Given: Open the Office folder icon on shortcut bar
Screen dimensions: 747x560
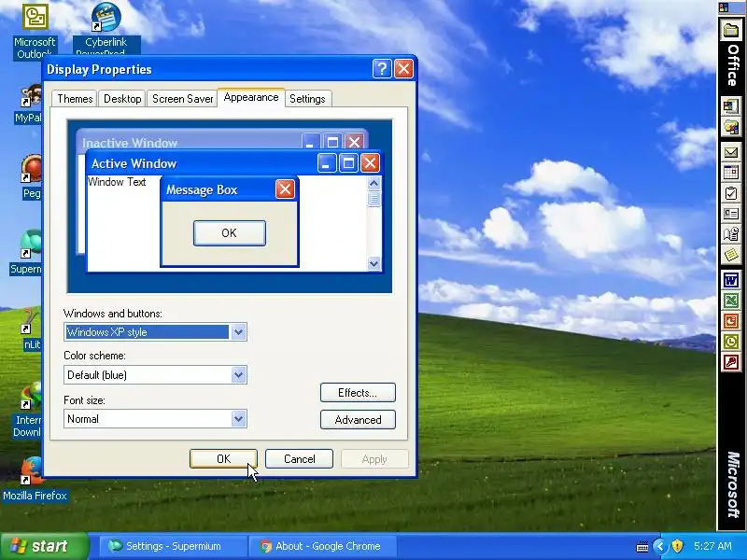Looking at the screenshot, I should point(731,31).
